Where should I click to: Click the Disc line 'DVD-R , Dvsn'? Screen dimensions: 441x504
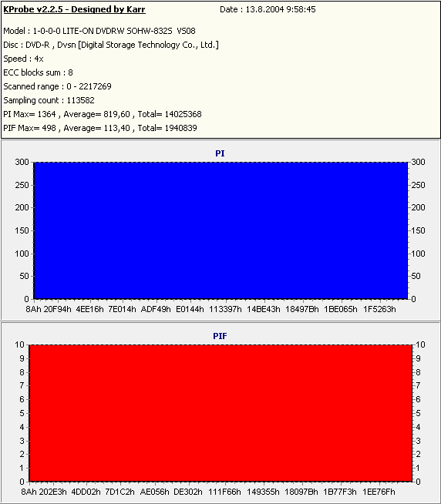[51, 45]
